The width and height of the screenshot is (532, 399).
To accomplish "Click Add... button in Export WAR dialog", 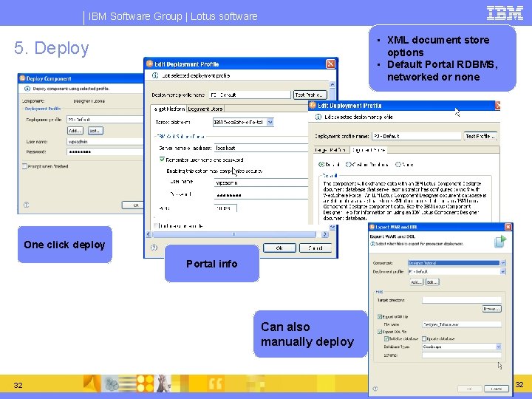I will click(x=416, y=282).
